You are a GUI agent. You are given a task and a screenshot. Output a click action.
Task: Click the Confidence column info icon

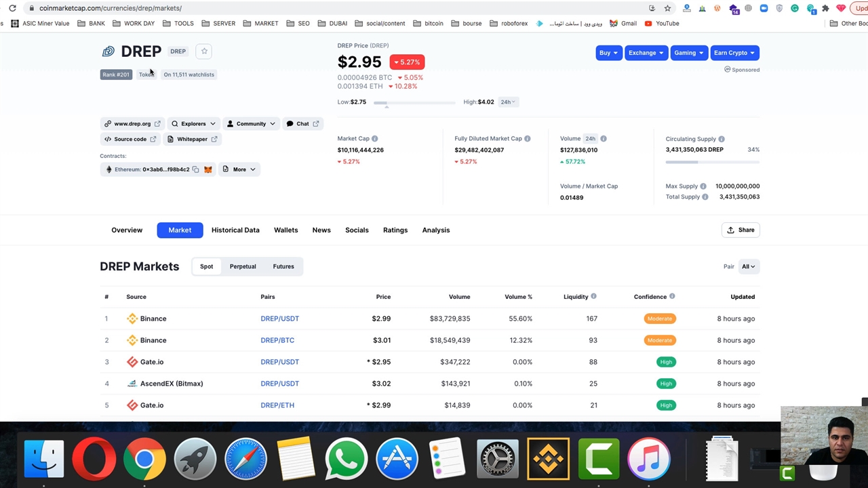pyautogui.click(x=672, y=297)
